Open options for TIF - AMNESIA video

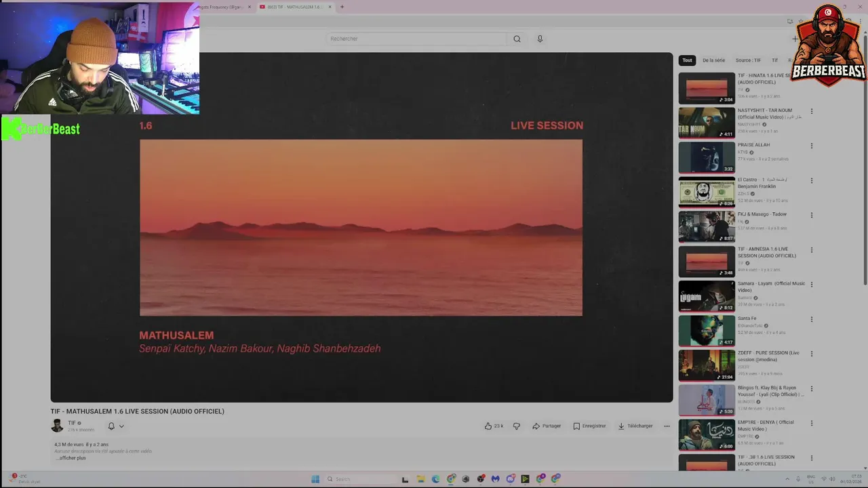coord(811,250)
